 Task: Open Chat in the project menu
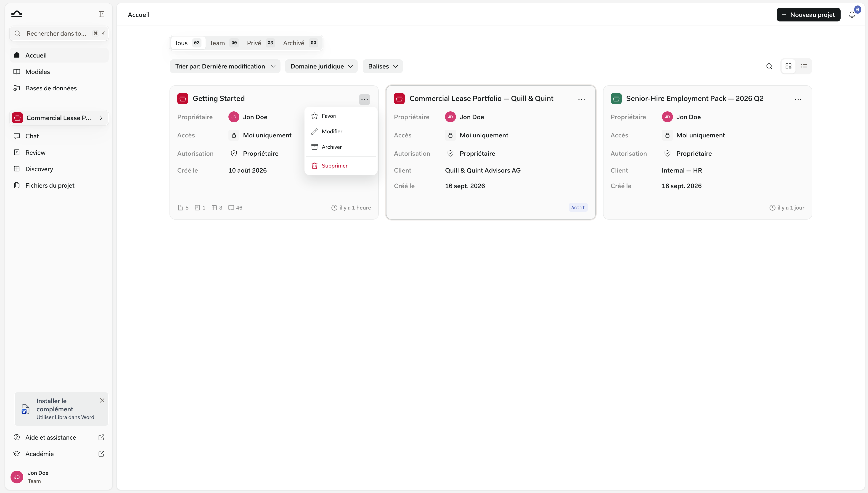click(x=59, y=136)
